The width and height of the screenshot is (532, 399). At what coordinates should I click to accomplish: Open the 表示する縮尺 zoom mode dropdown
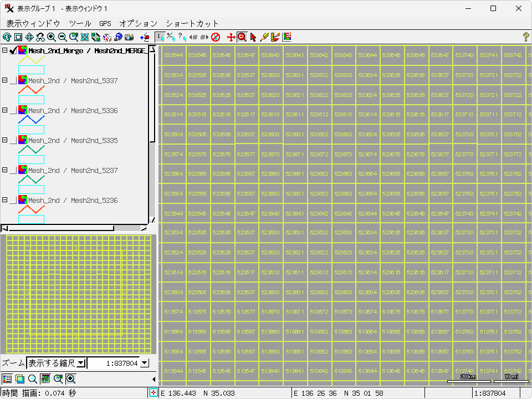click(x=80, y=363)
